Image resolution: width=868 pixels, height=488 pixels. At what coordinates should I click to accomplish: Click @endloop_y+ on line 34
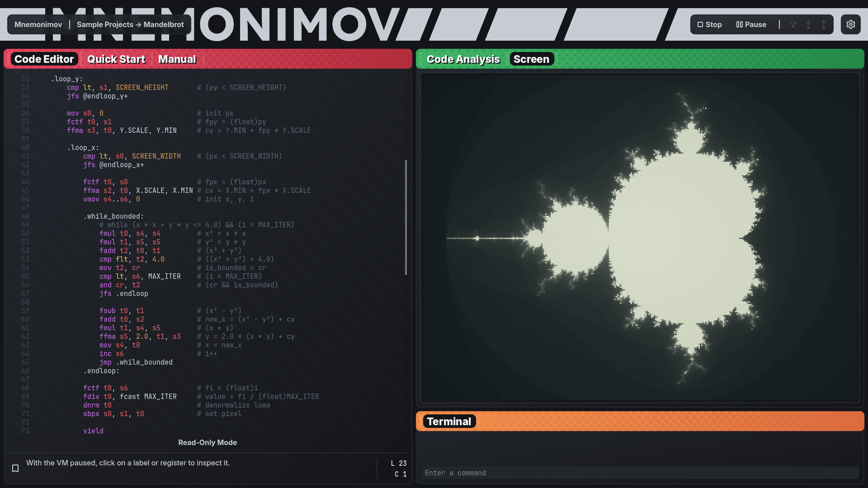click(x=105, y=96)
